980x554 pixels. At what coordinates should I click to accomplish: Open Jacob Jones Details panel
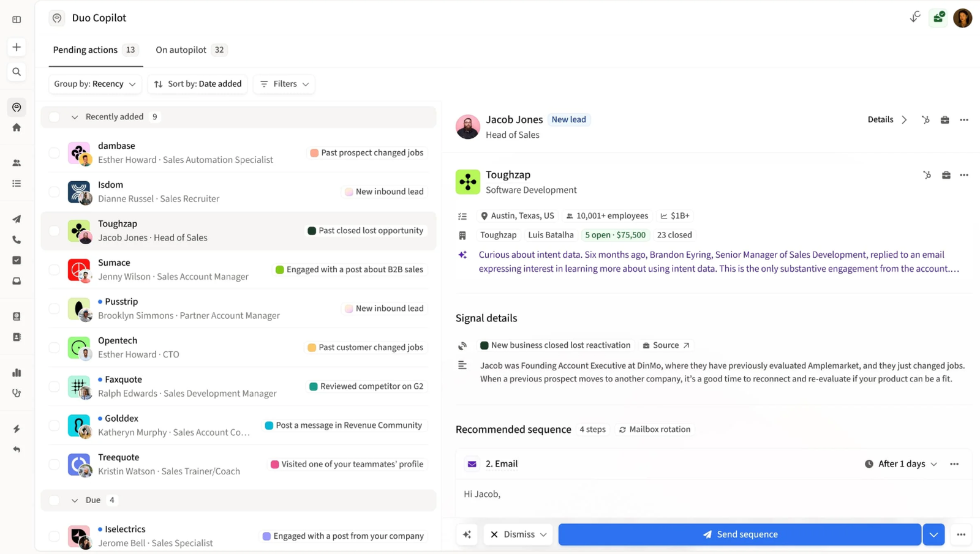pyautogui.click(x=888, y=120)
